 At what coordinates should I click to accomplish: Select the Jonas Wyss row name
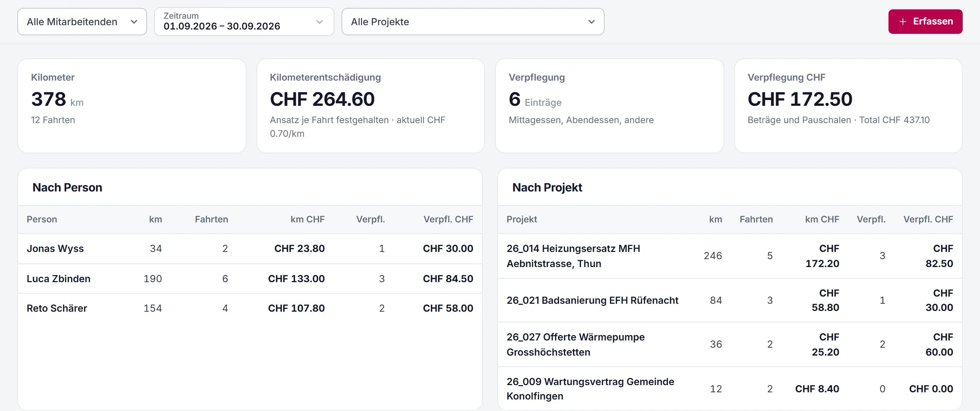pos(55,248)
